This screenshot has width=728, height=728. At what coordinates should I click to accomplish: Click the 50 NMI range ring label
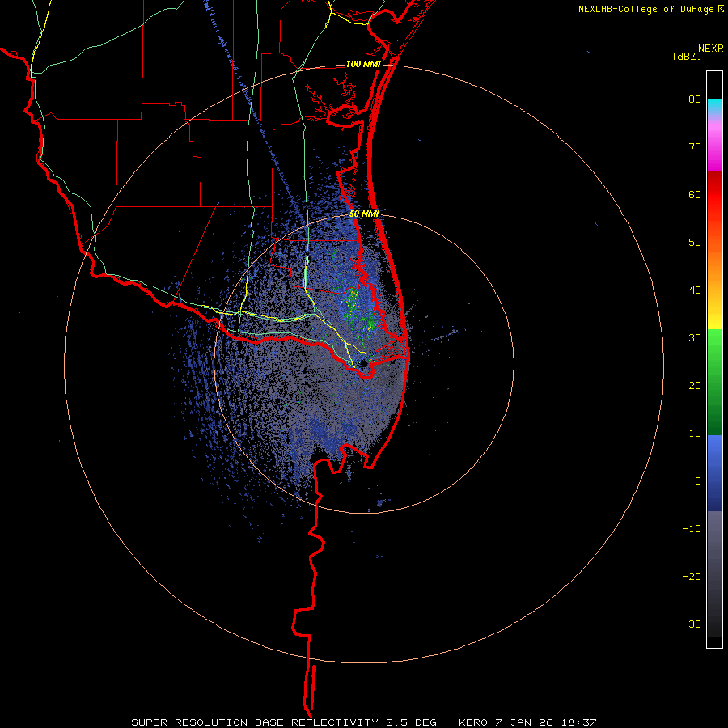364,214
